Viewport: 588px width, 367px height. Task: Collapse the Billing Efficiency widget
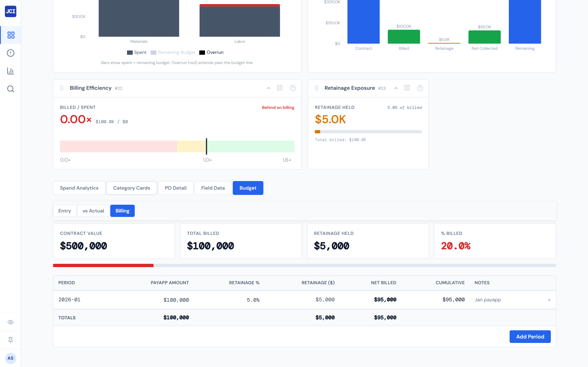(x=268, y=88)
